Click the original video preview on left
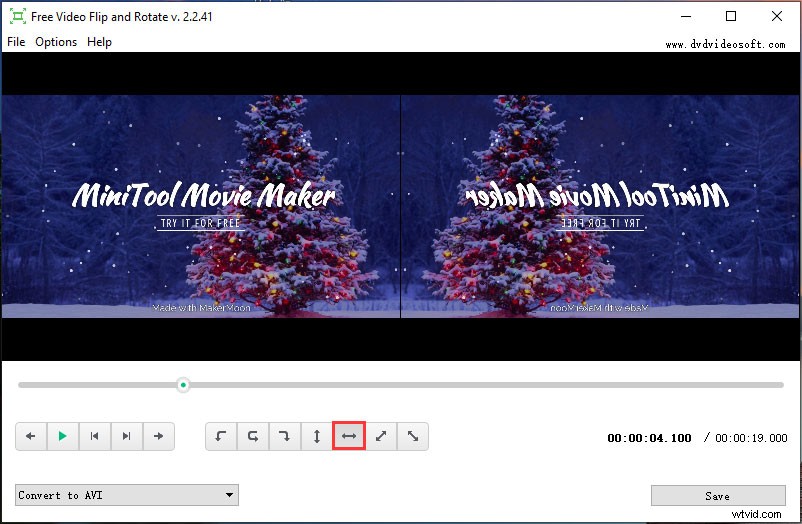The height and width of the screenshot is (524, 802). tap(201, 206)
